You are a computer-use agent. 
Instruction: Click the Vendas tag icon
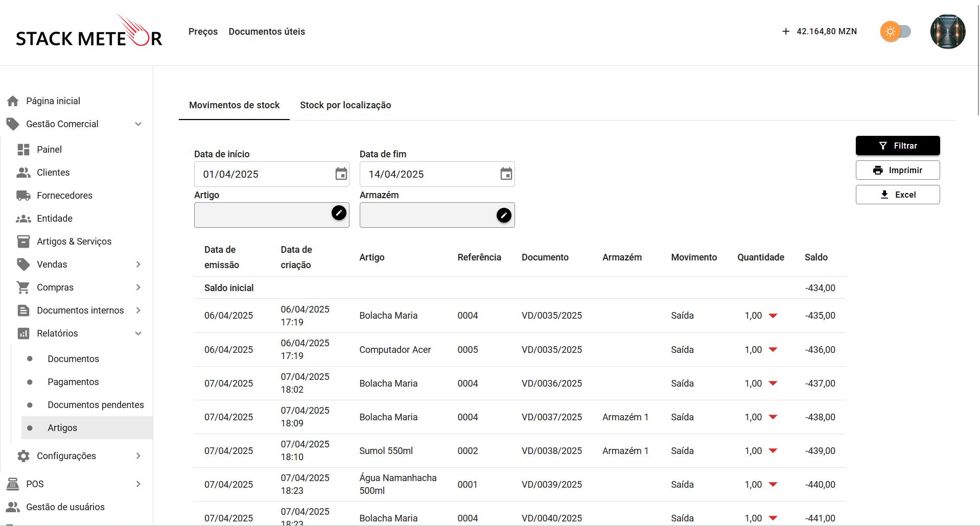[24, 265]
